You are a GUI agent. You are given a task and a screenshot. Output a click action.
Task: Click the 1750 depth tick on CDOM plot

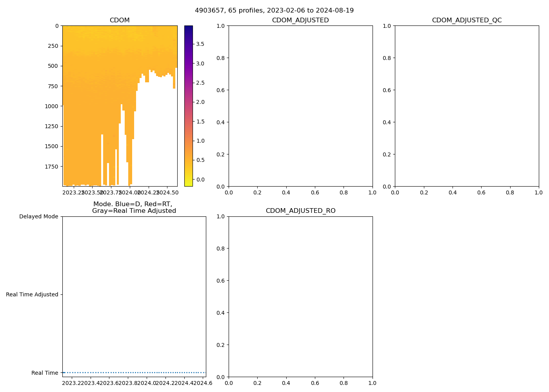(51, 167)
